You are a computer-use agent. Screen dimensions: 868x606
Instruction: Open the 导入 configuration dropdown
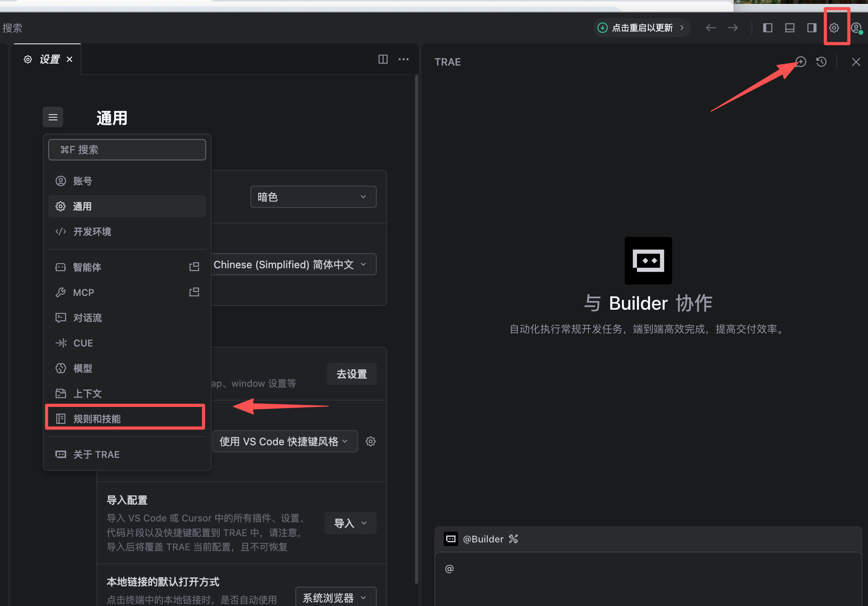click(350, 523)
